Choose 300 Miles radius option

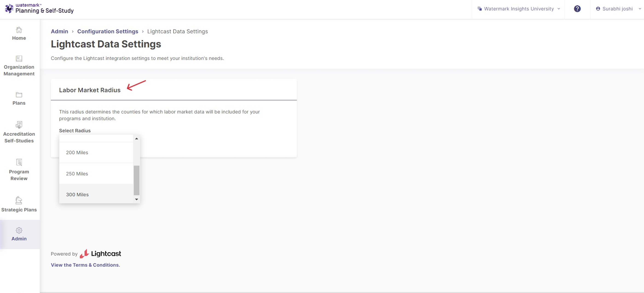point(96,194)
